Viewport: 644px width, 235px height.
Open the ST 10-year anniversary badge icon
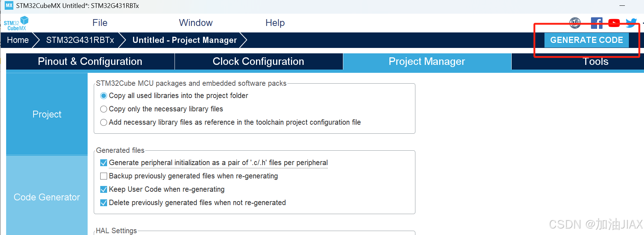[x=575, y=23]
